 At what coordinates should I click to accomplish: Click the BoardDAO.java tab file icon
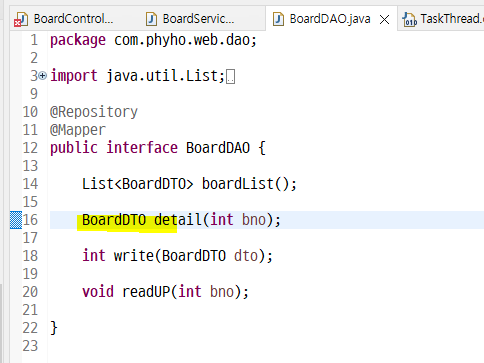tap(278, 19)
